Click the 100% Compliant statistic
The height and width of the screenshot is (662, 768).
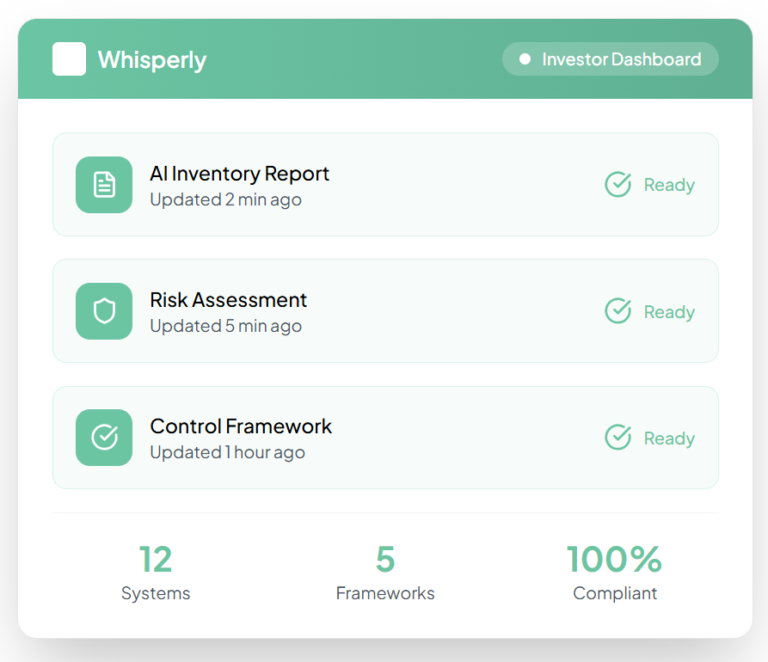click(614, 572)
